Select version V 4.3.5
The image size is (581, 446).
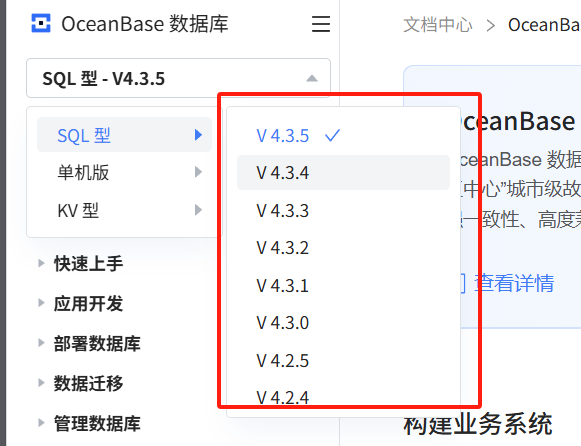pos(343,136)
